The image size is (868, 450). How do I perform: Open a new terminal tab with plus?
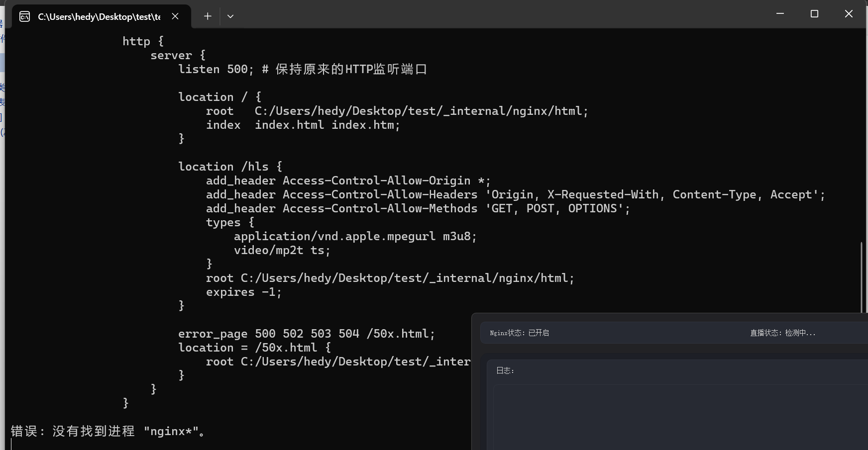208,16
